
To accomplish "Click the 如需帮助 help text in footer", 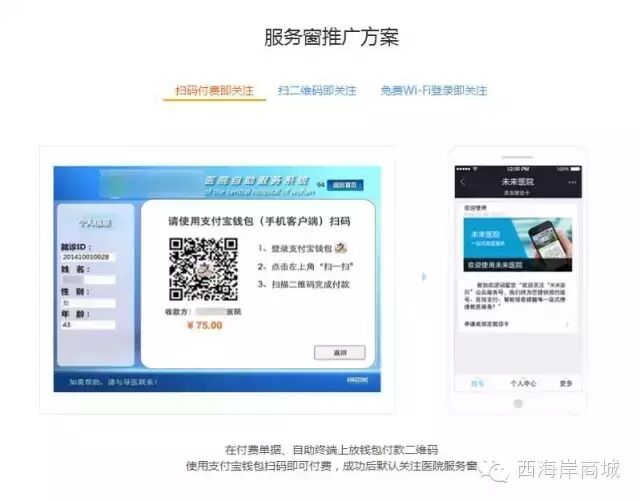I will tap(113, 382).
